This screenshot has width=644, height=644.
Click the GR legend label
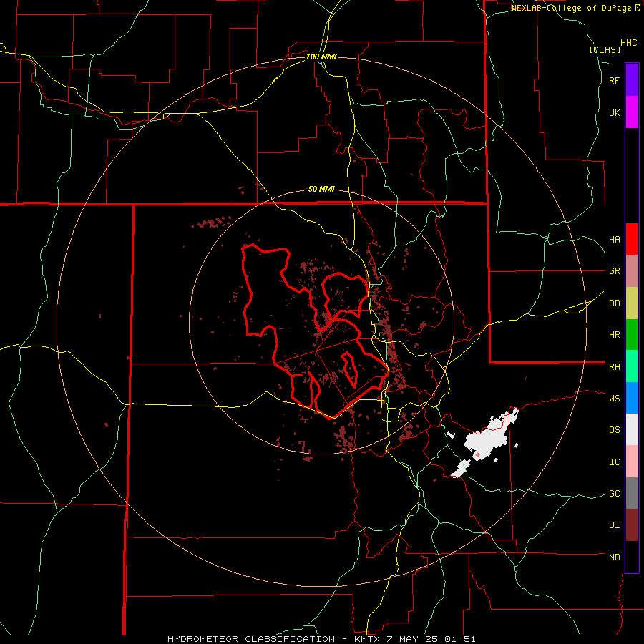(x=614, y=271)
